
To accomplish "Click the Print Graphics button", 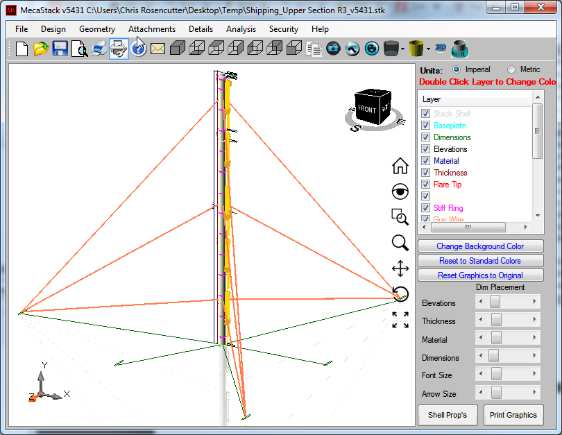I will coord(513,415).
